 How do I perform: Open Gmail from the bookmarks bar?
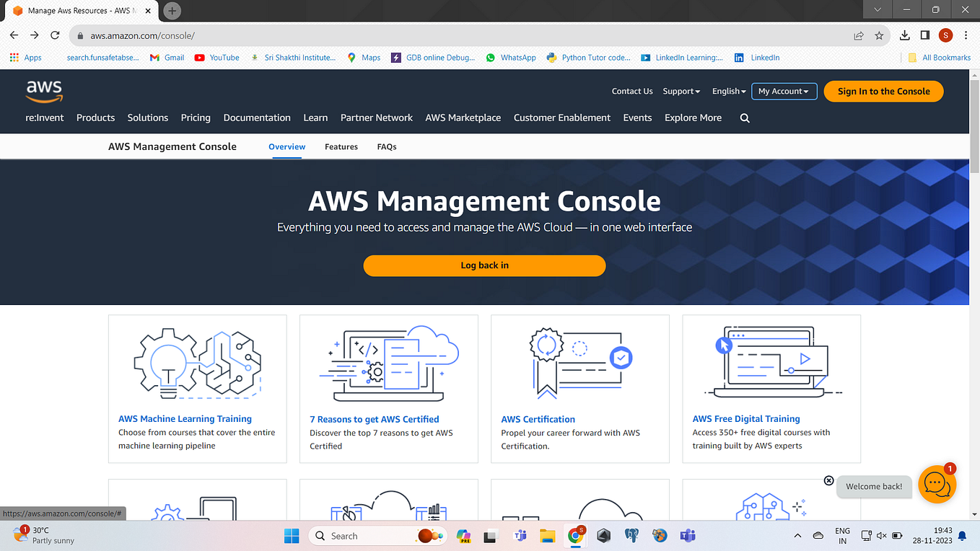(x=167, y=57)
